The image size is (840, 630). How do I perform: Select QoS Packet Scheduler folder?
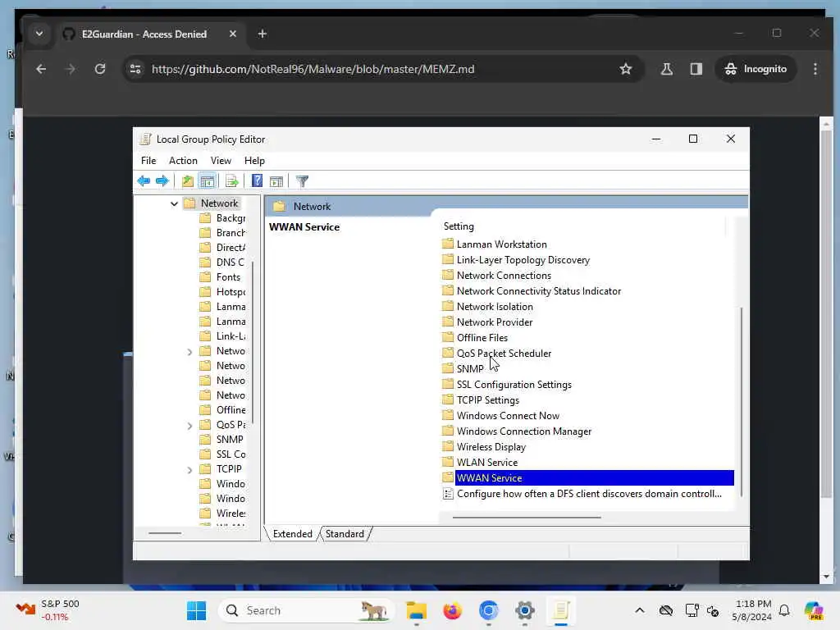coord(504,353)
